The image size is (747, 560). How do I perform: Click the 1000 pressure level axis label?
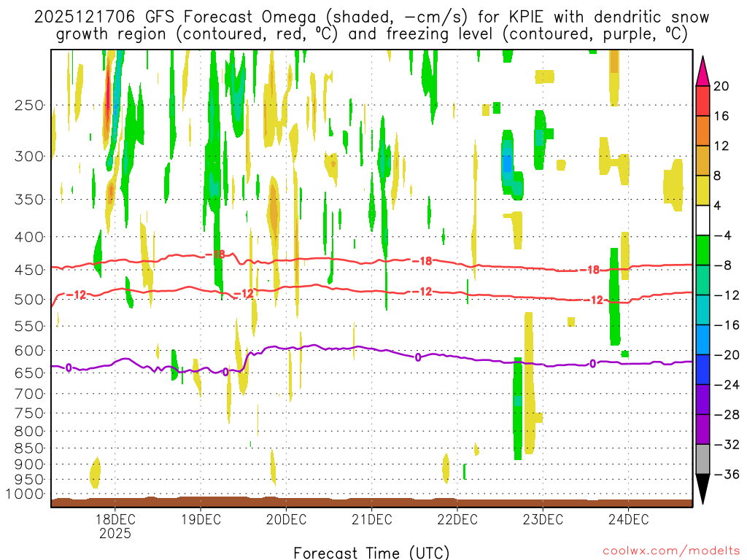pyautogui.click(x=26, y=494)
